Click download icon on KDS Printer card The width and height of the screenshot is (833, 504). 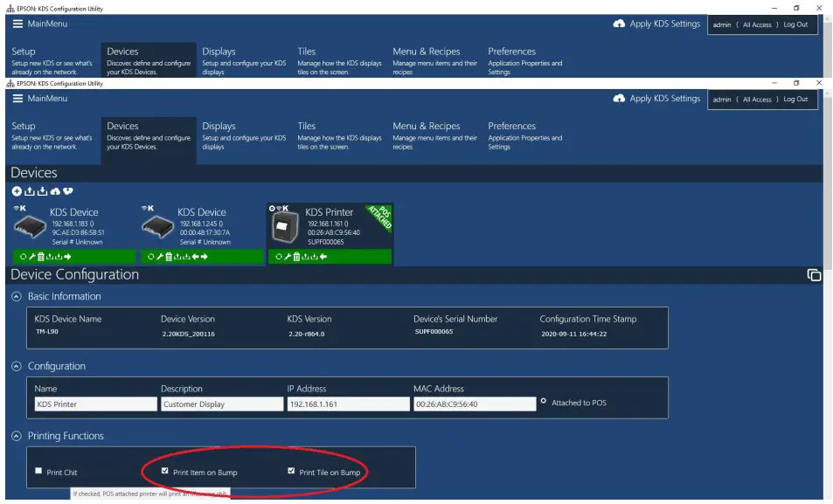coord(315,257)
